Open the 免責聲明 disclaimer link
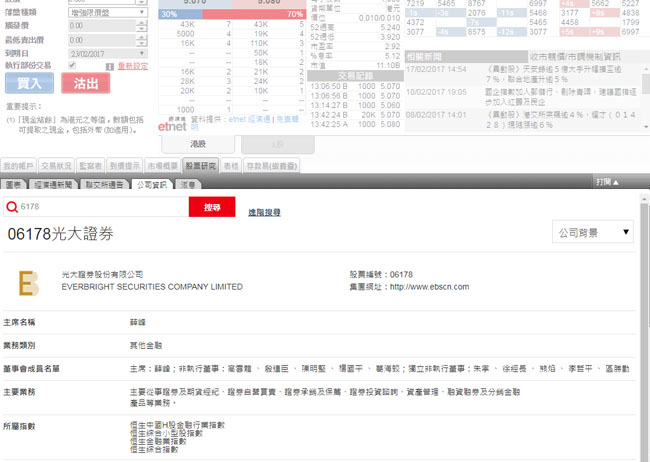The image size is (650, 462). pyautogui.click(x=288, y=119)
